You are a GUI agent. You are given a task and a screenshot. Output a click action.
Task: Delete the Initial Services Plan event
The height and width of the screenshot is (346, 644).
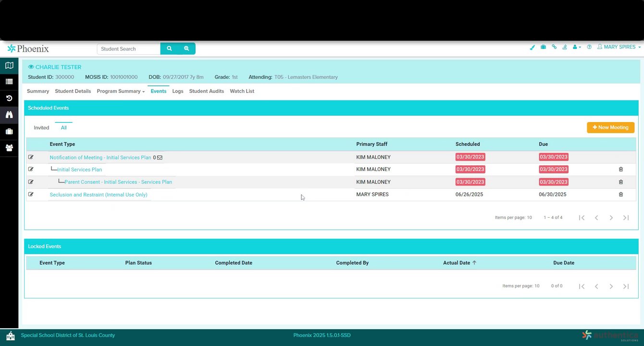click(620, 169)
